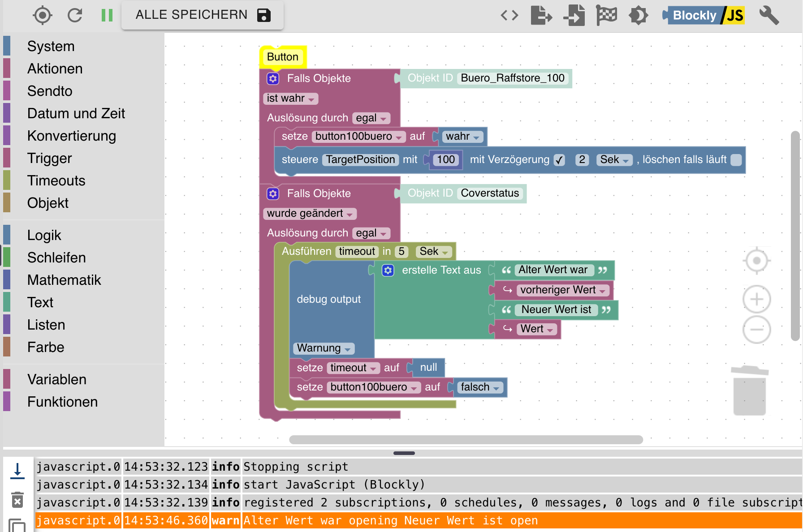Screen dimensions: 803x532
Task: Open the Trigger toolbox category
Action: 49,158
